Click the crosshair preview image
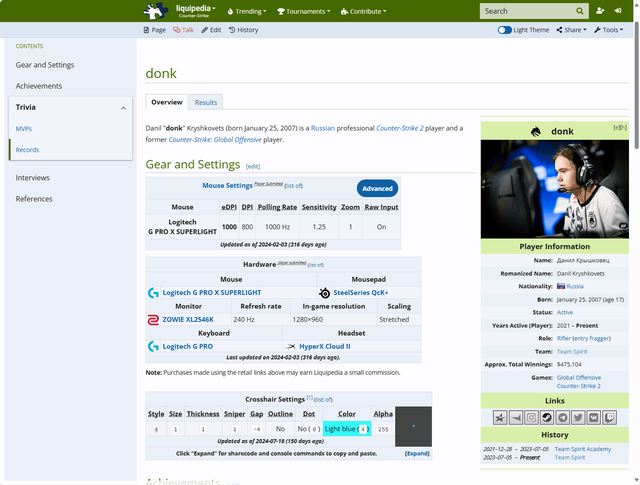The height and width of the screenshot is (485, 640). tap(413, 426)
